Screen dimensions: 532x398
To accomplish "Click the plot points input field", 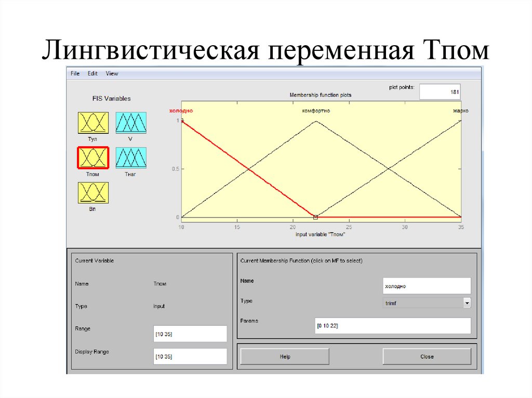I will 440,92.
